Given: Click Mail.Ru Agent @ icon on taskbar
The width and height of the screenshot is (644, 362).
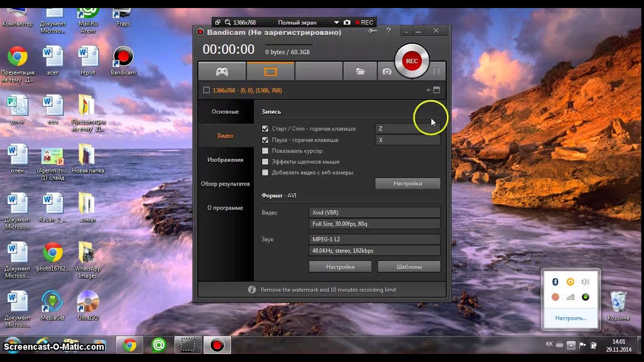Looking at the screenshot, I should click(159, 345).
